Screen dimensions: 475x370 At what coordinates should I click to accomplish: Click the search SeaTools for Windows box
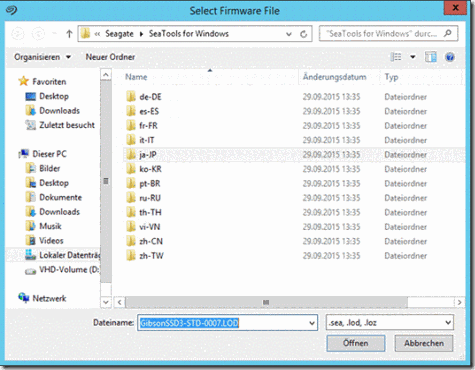(388, 34)
